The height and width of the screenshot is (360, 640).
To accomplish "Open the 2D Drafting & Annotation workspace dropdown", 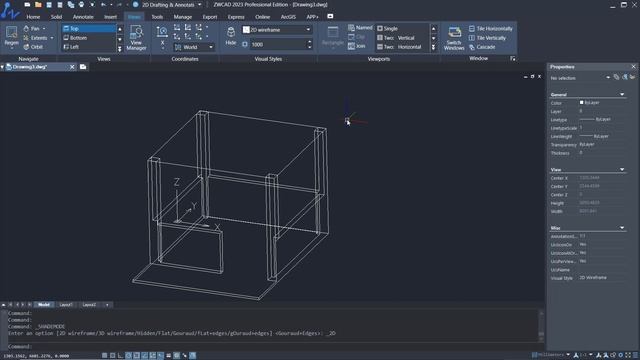I will tap(199, 4).
